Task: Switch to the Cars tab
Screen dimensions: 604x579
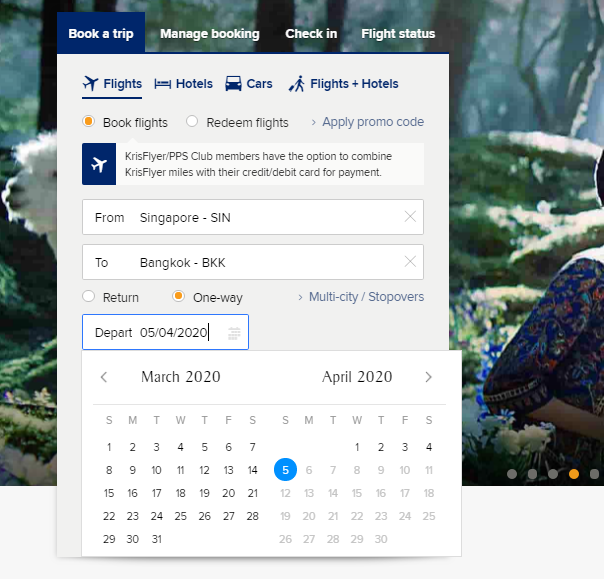Action: coord(249,84)
